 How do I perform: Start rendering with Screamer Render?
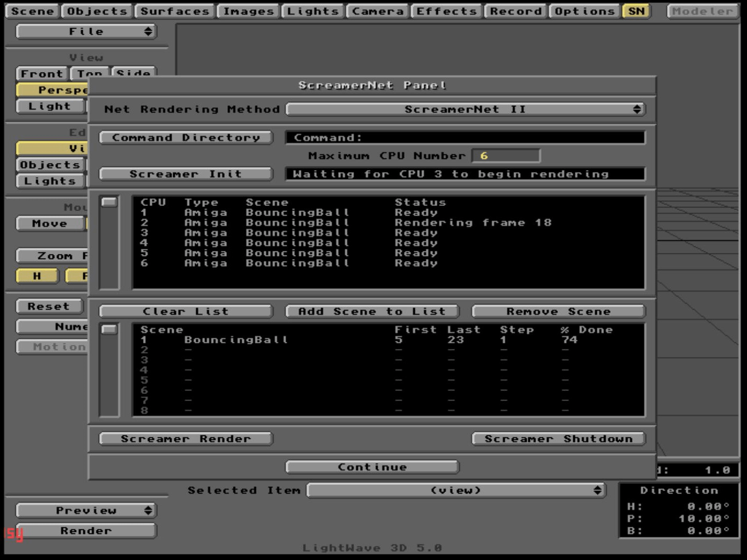[186, 438]
